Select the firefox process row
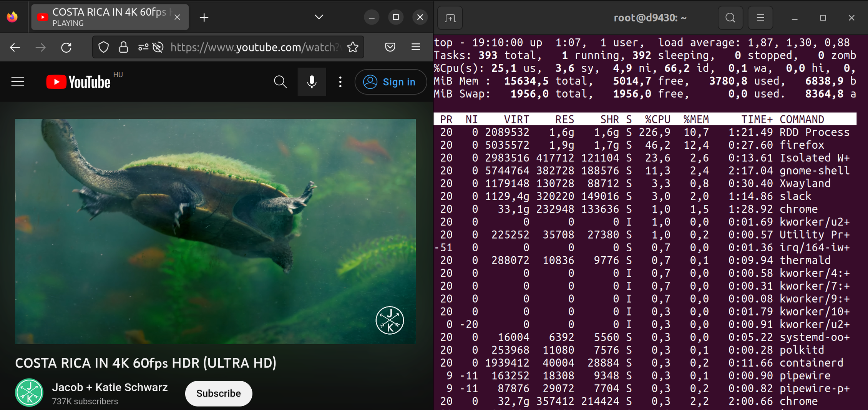Screen dimensions: 868x410 coord(645,145)
